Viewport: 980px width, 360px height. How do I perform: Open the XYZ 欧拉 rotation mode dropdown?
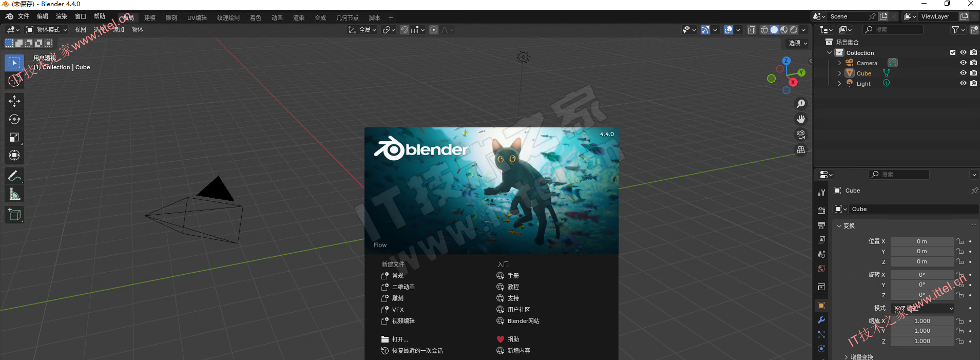(923, 308)
